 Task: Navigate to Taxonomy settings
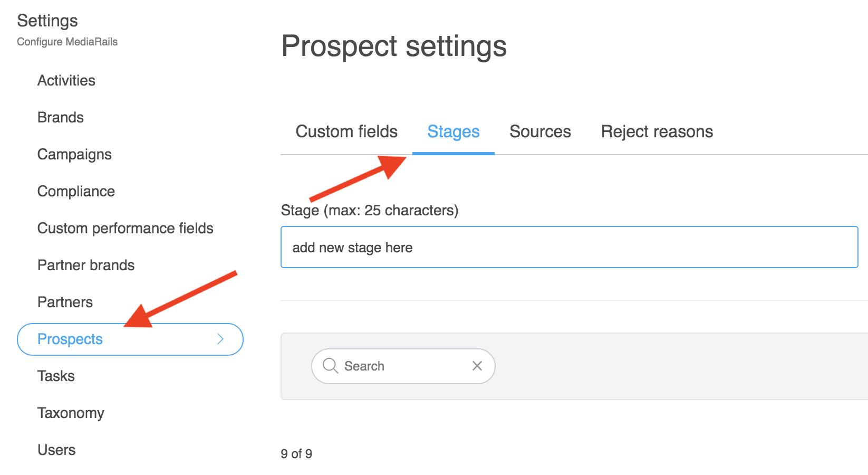[x=71, y=413]
